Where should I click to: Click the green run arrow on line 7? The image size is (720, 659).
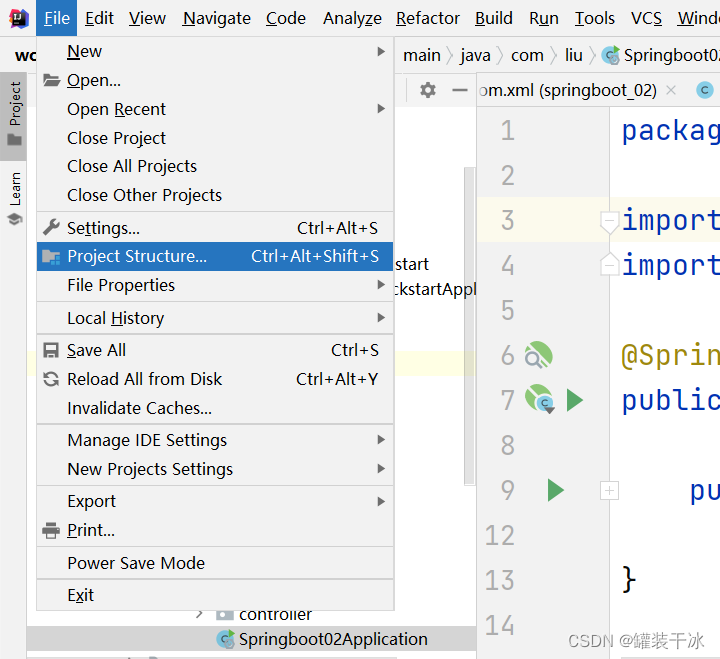[x=574, y=400]
